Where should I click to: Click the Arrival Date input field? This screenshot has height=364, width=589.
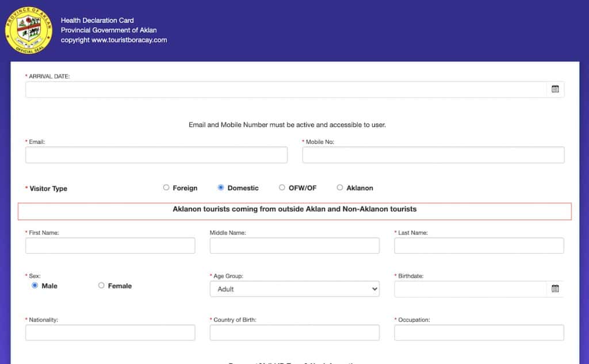[285, 89]
